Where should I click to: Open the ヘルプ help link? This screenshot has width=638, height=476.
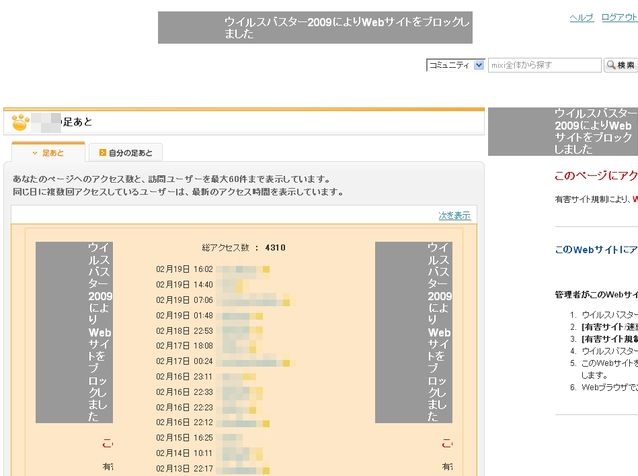[x=581, y=17]
